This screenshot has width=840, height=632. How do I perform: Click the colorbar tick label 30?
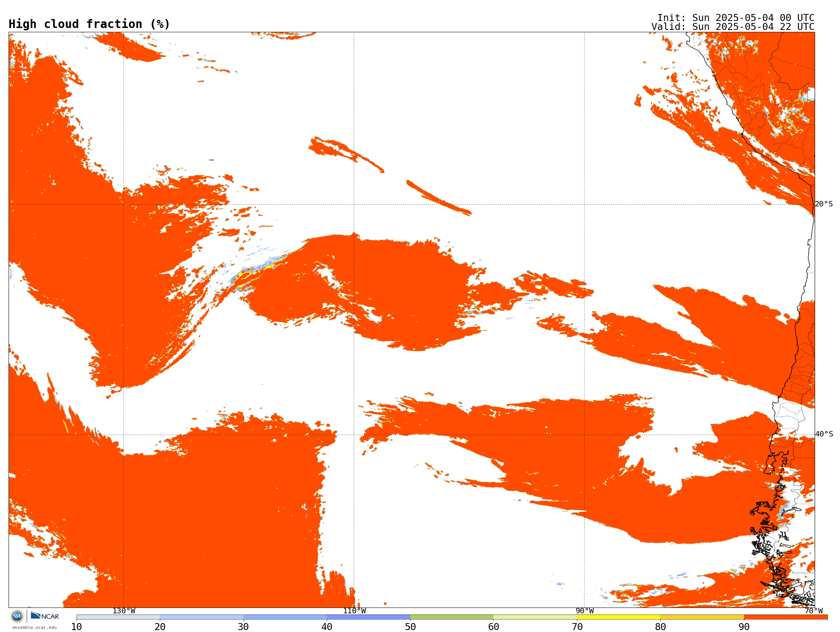click(243, 627)
